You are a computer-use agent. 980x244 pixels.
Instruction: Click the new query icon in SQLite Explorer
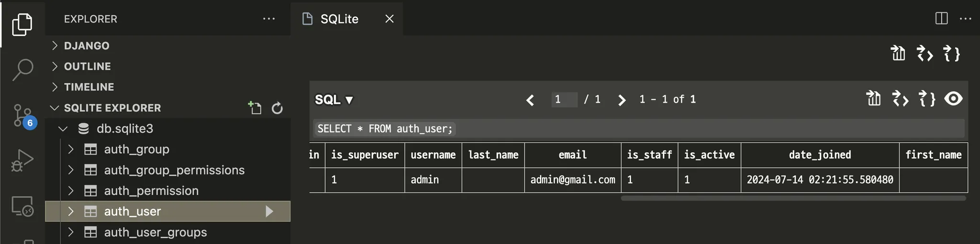click(255, 108)
